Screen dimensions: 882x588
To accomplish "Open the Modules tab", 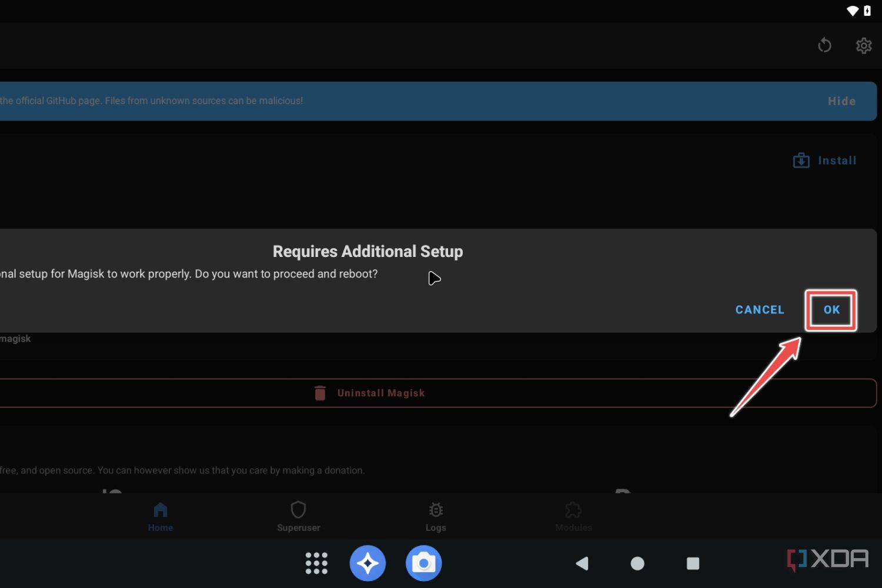I will click(573, 517).
